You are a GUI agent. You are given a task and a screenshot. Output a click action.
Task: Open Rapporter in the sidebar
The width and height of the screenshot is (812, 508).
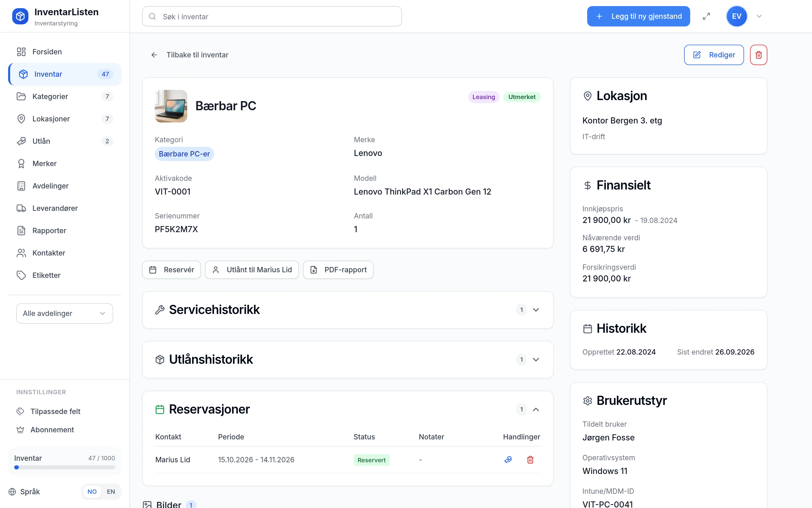pyautogui.click(x=64, y=230)
